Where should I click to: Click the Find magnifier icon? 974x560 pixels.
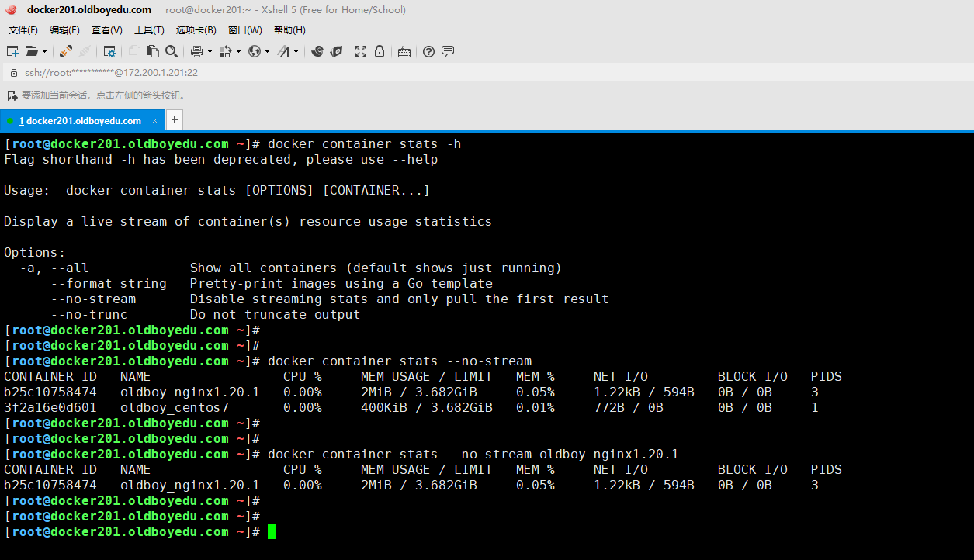click(172, 51)
